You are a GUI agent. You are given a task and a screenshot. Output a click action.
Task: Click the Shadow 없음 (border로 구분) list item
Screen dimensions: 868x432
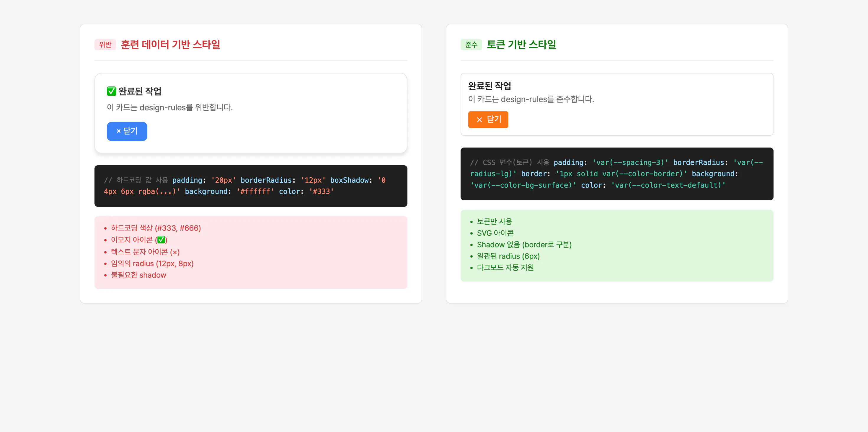point(524,245)
